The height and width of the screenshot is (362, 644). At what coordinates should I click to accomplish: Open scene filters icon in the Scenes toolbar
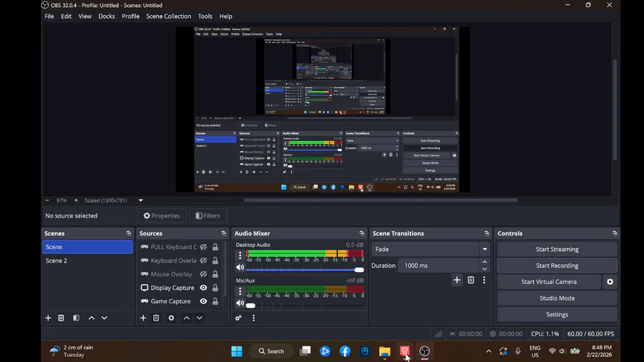[76, 318]
